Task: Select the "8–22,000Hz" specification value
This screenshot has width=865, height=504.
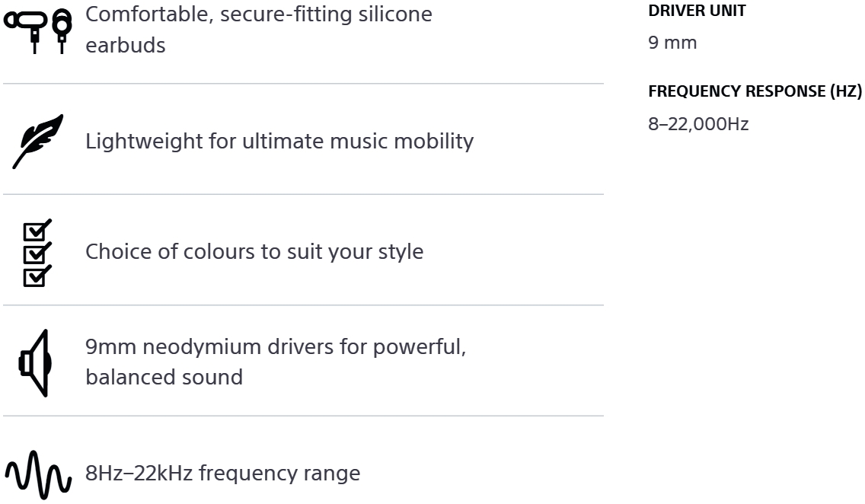Action: (697, 124)
